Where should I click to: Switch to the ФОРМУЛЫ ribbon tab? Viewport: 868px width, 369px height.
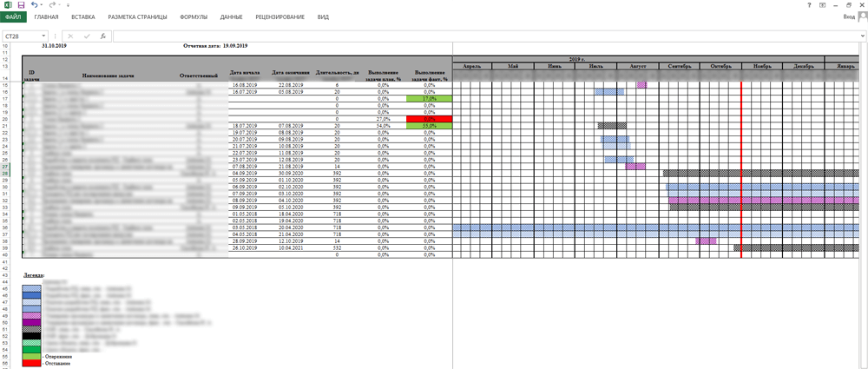pyautogui.click(x=194, y=17)
